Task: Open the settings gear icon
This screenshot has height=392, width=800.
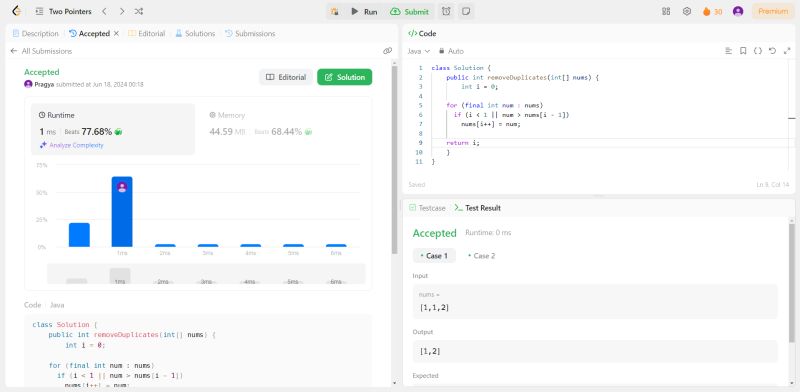Action: coord(687,11)
